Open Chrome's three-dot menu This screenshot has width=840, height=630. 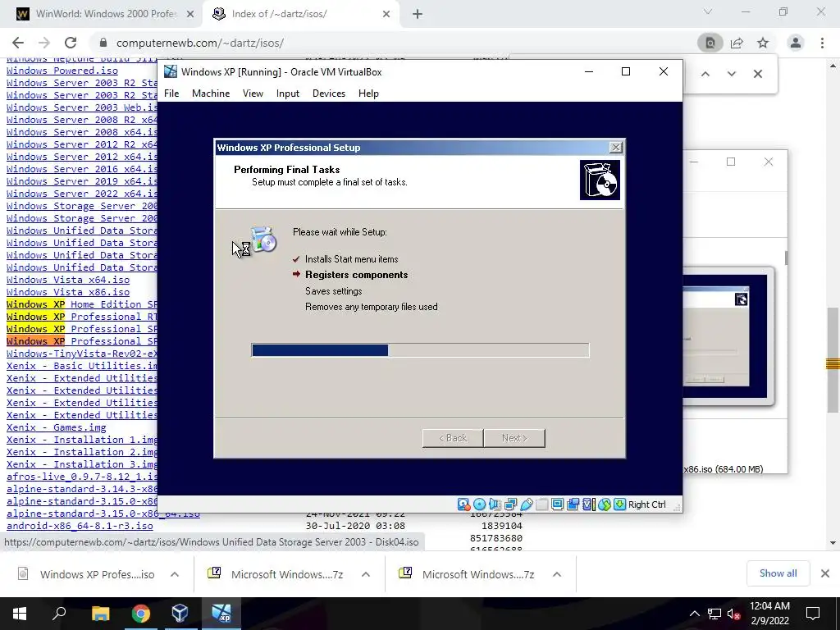click(x=822, y=43)
